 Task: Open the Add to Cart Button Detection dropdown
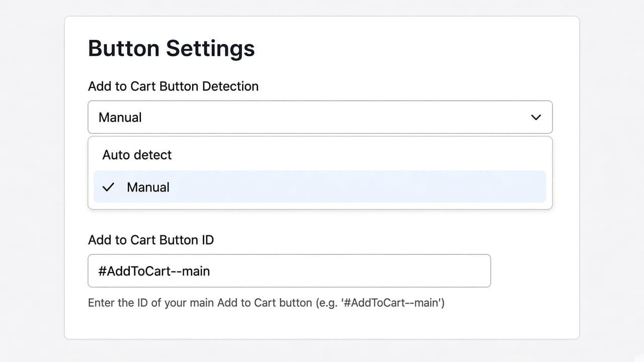[x=320, y=117]
